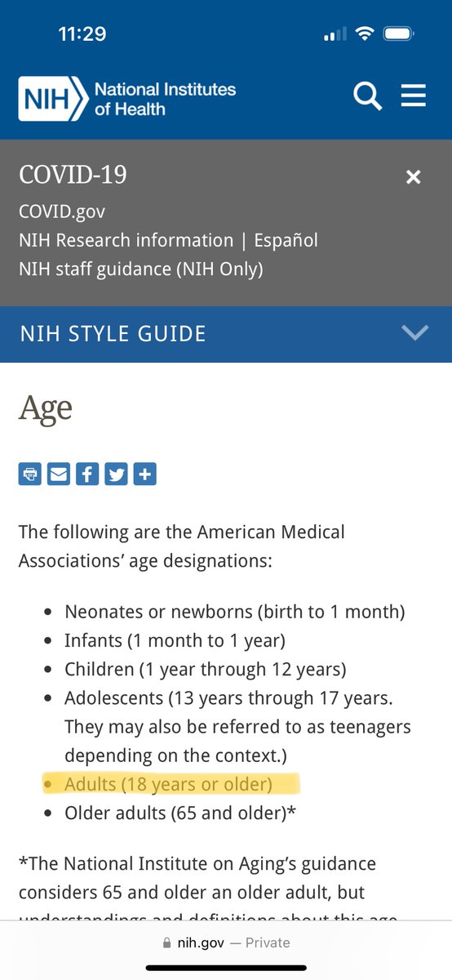The height and width of the screenshot is (980, 452).
Task: Print this page via printer icon
Action: pyautogui.click(x=30, y=474)
